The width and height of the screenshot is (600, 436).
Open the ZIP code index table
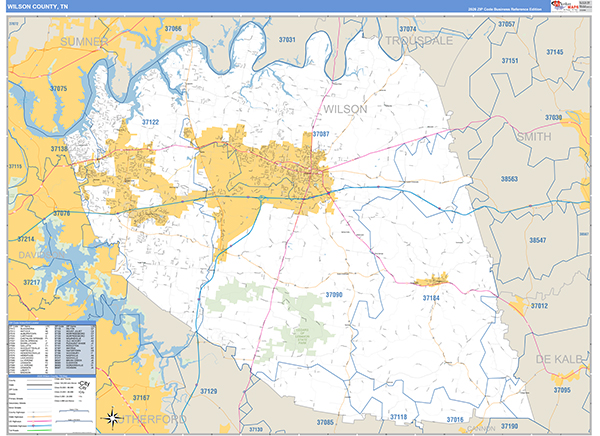click(52, 348)
